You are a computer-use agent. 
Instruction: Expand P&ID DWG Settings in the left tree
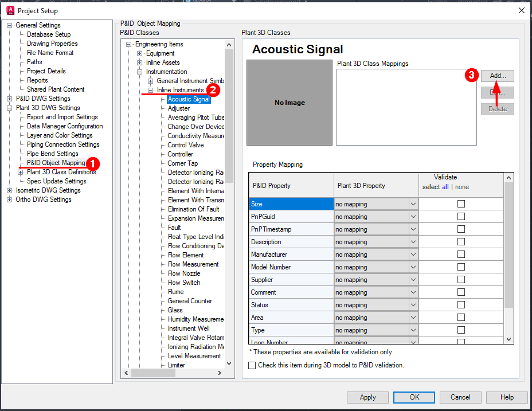pyautogui.click(x=9, y=98)
